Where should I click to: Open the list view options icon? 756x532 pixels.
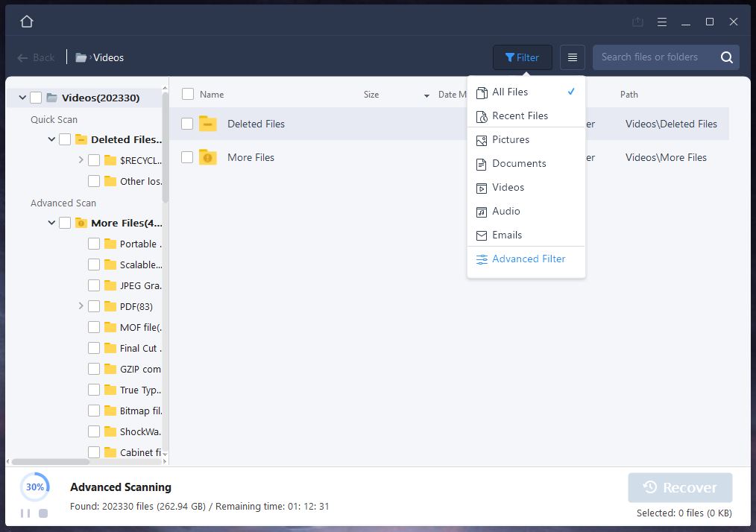[x=573, y=57]
